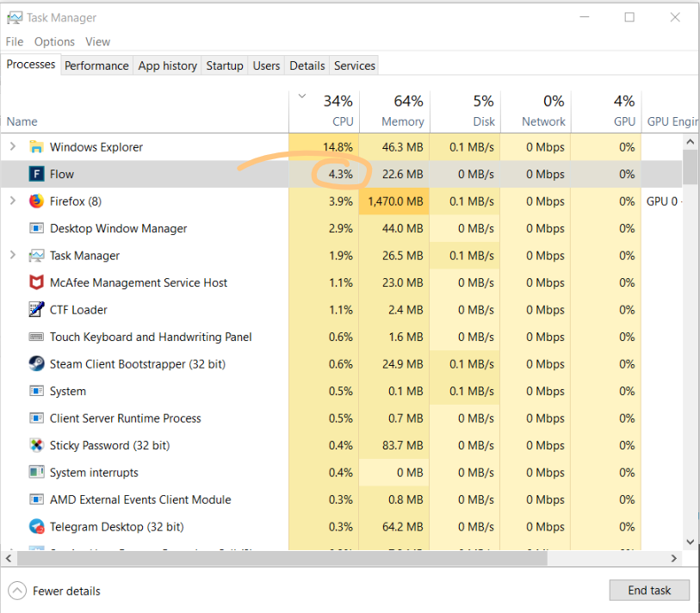The image size is (700, 613).
Task: Click the Windows Explorer folder icon
Action: pyautogui.click(x=36, y=147)
